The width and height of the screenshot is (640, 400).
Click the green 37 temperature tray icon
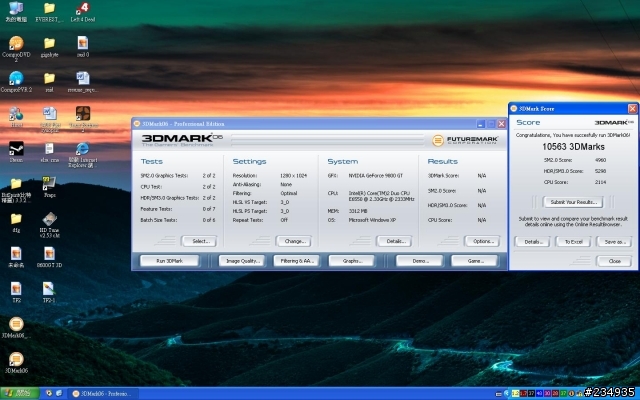(x=564, y=393)
